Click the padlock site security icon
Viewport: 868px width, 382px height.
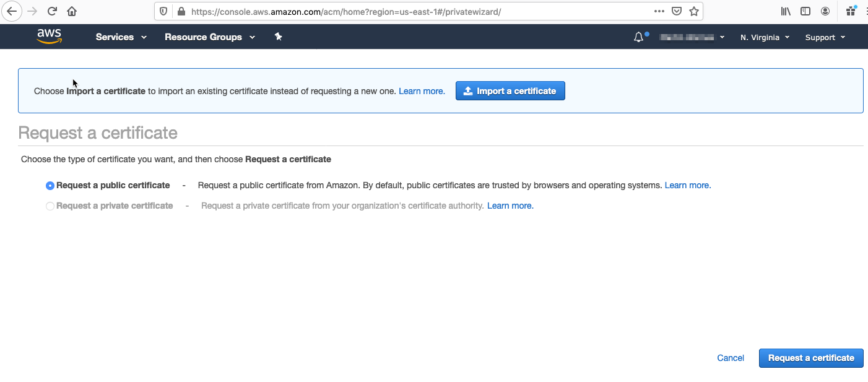click(x=181, y=11)
